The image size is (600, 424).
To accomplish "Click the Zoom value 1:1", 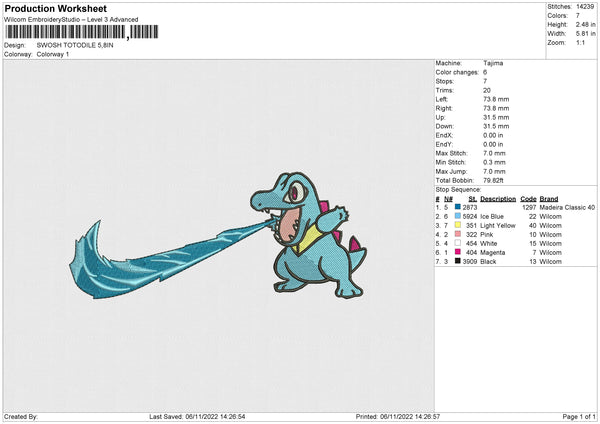I will (x=580, y=42).
